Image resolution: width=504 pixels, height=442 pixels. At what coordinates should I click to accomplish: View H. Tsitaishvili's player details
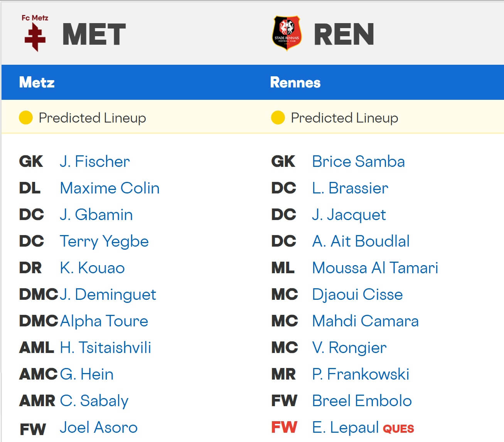(105, 348)
